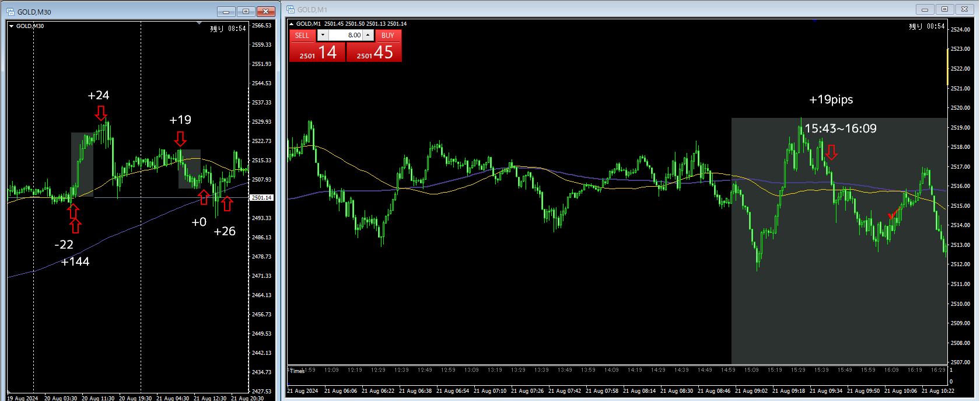The height and width of the screenshot is (401, 980).
Task: Click the 2566.53 price label on M30 axis
Action: [261, 26]
